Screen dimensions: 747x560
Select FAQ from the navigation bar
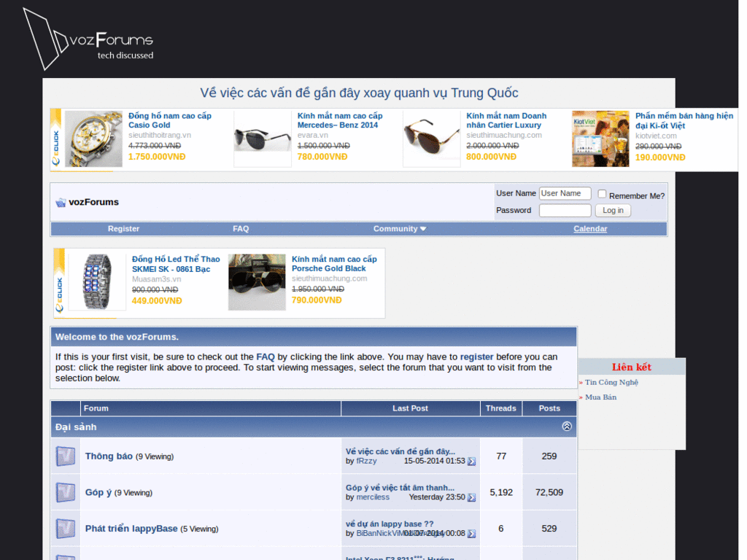[x=241, y=228]
